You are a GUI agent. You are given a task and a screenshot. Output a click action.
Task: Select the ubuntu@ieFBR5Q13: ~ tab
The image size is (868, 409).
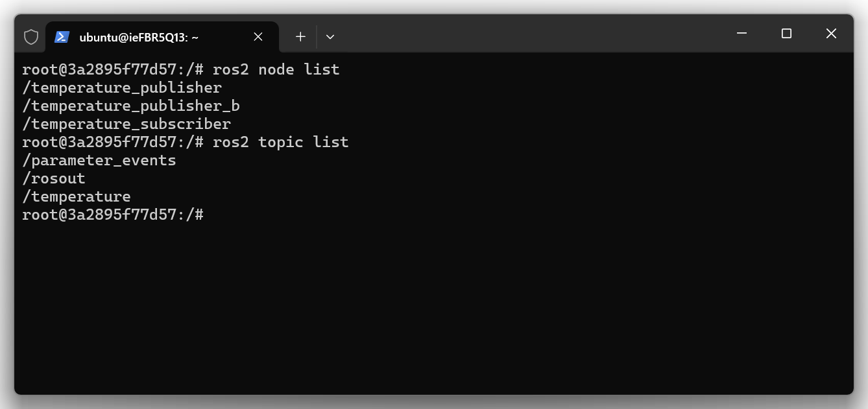click(139, 37)
